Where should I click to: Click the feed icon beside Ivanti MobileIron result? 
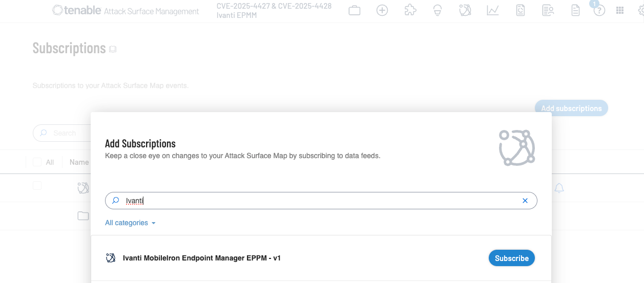point(110,258)
